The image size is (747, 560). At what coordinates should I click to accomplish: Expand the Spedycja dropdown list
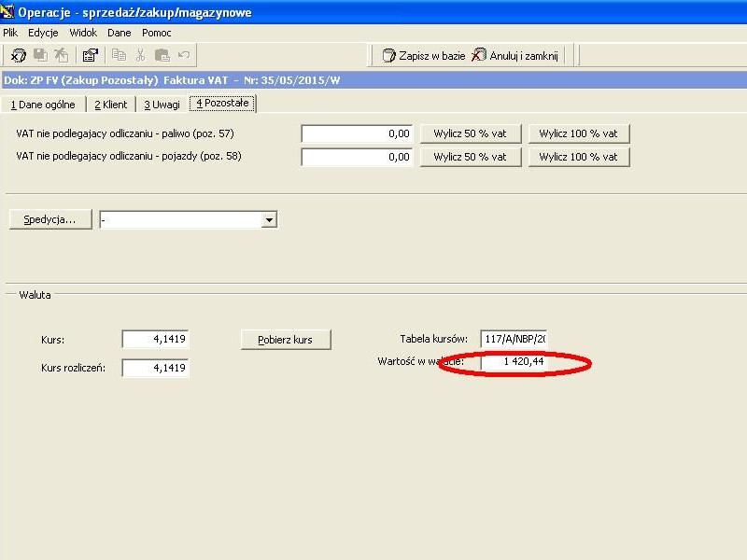coord(269,220)
